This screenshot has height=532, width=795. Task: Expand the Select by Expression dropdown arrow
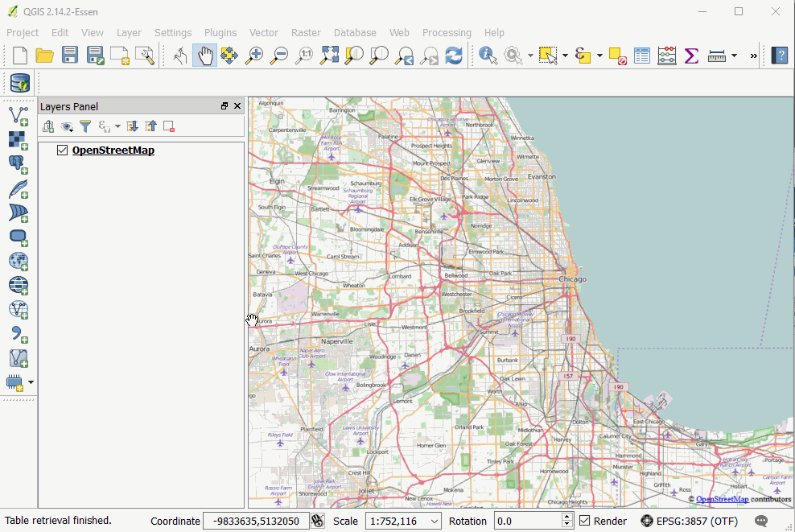[x=599, y=56]
